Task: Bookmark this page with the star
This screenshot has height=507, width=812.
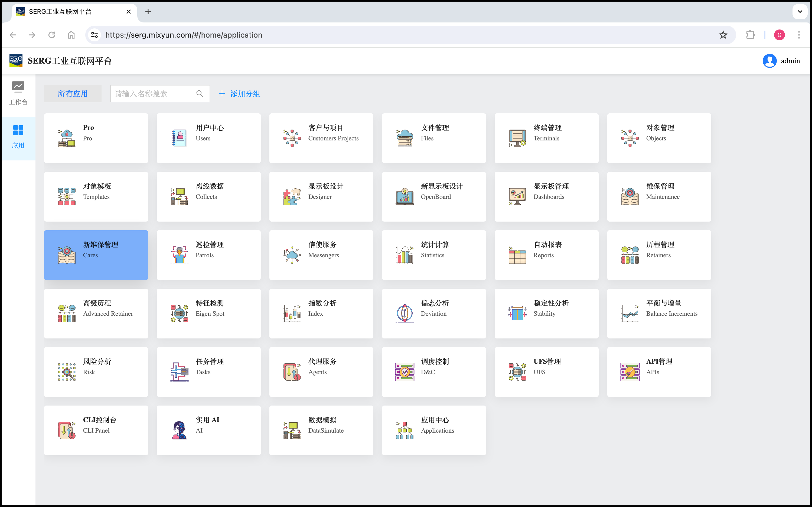Action: pos(723,35)
